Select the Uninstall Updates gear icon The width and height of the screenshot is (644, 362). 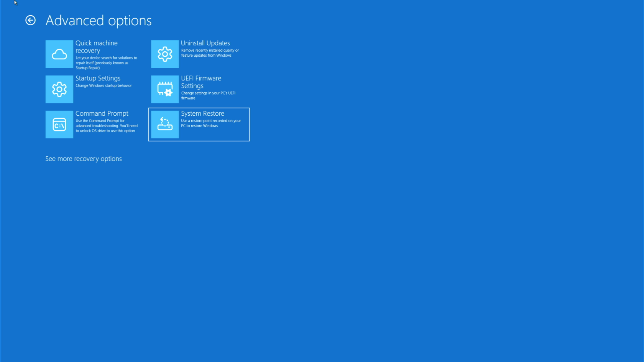[165, 54]
